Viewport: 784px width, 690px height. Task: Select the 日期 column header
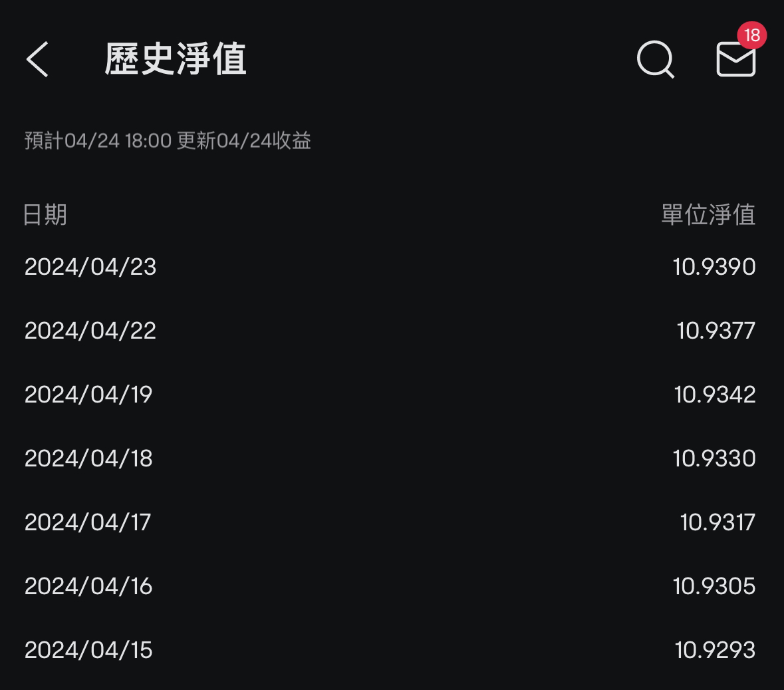45,215
